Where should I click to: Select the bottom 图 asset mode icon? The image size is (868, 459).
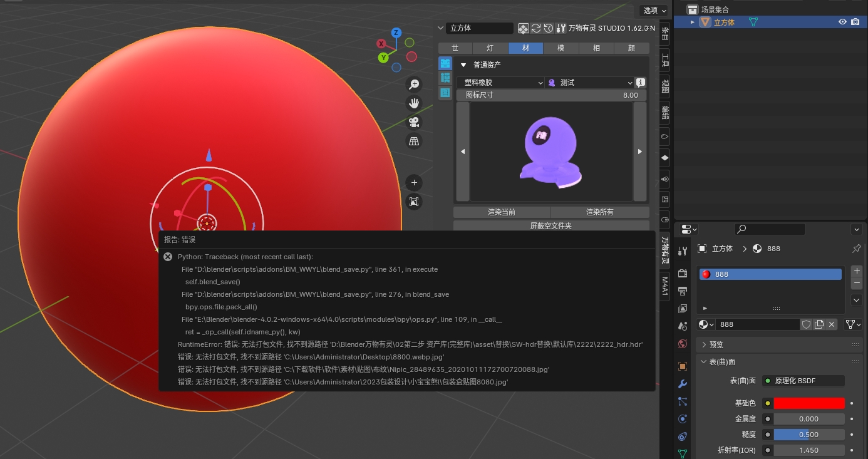445,93
